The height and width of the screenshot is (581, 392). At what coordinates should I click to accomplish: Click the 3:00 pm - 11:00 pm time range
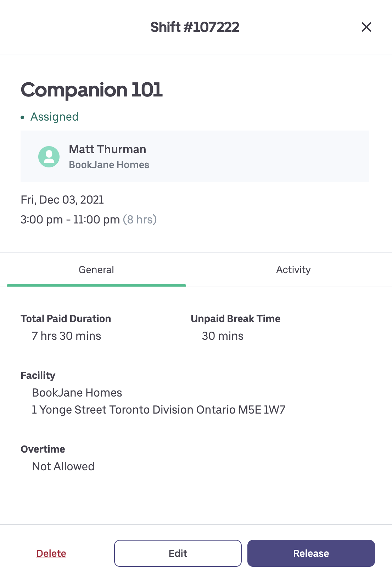click(70, 220)
